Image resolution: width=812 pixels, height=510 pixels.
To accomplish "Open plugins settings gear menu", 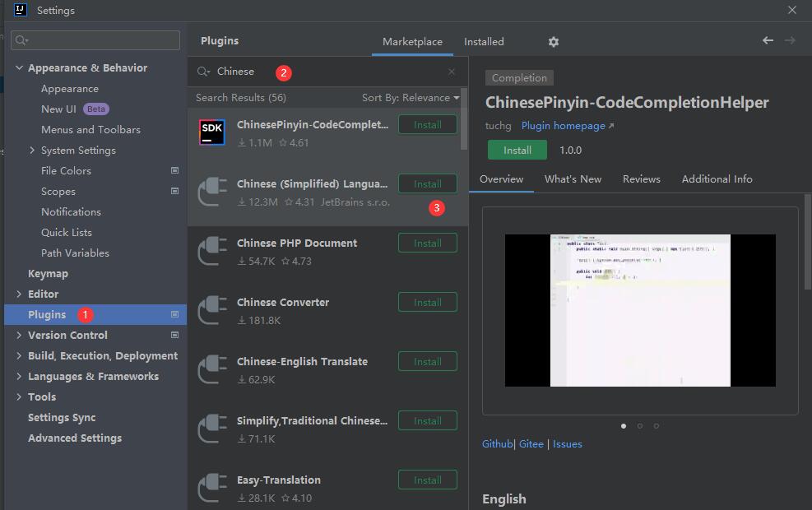I will coord(554,41).
